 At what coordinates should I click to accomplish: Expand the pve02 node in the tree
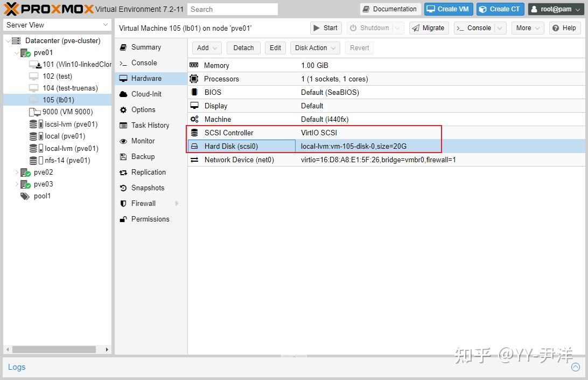coord(16,172)
